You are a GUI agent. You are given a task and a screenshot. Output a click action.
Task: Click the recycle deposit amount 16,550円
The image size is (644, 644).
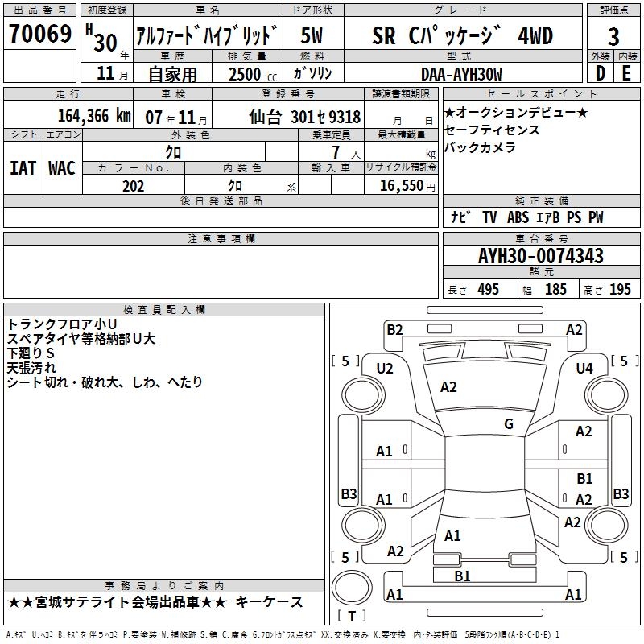pos(401,186)
